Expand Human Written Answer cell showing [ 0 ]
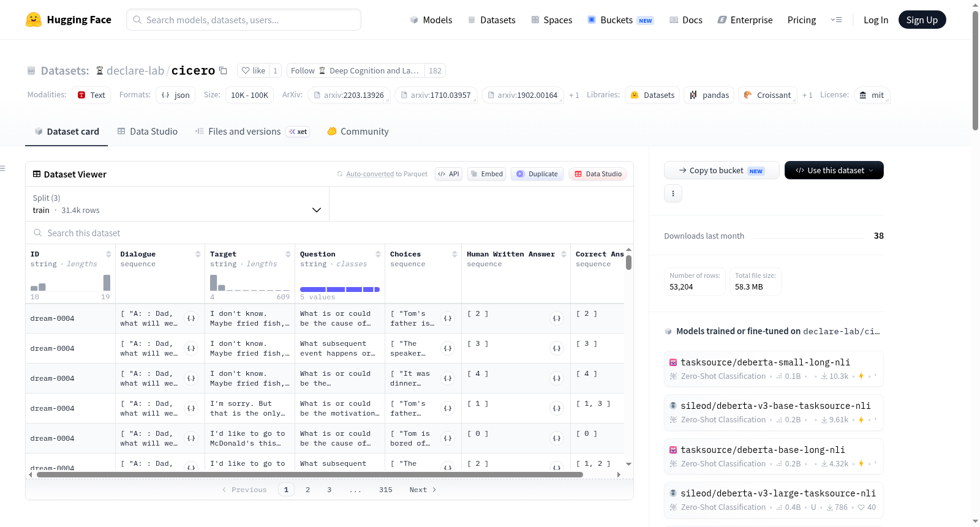 tap(557, 438)
